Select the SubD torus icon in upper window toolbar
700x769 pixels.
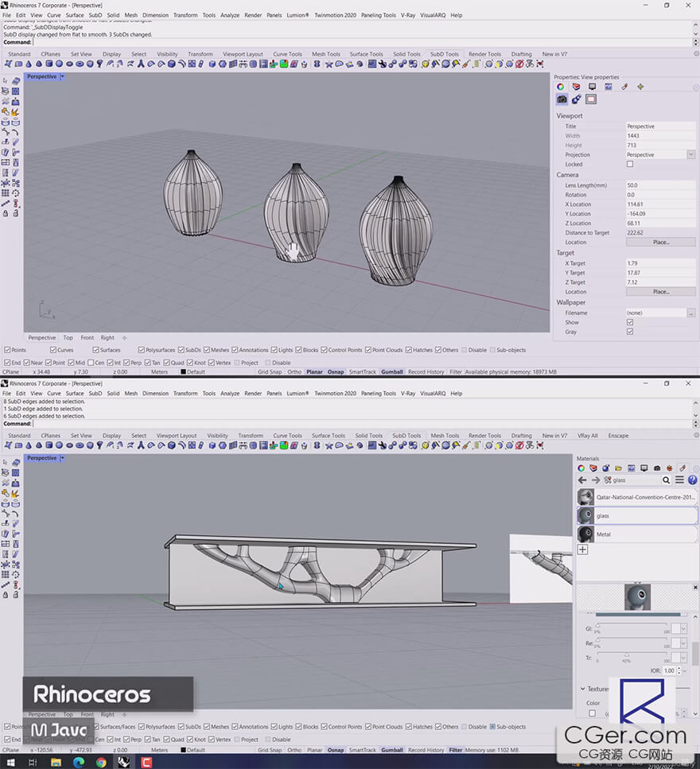(80, 64)
